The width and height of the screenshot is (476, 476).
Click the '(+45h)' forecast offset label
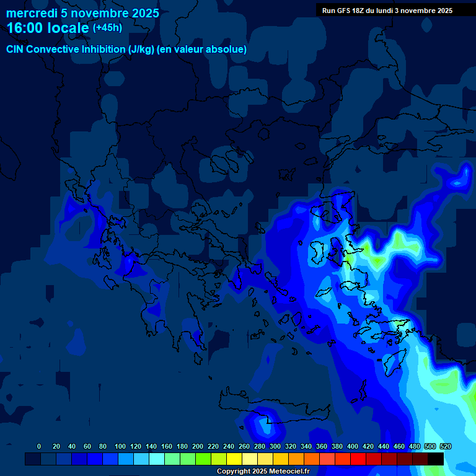tap(107, 28)
